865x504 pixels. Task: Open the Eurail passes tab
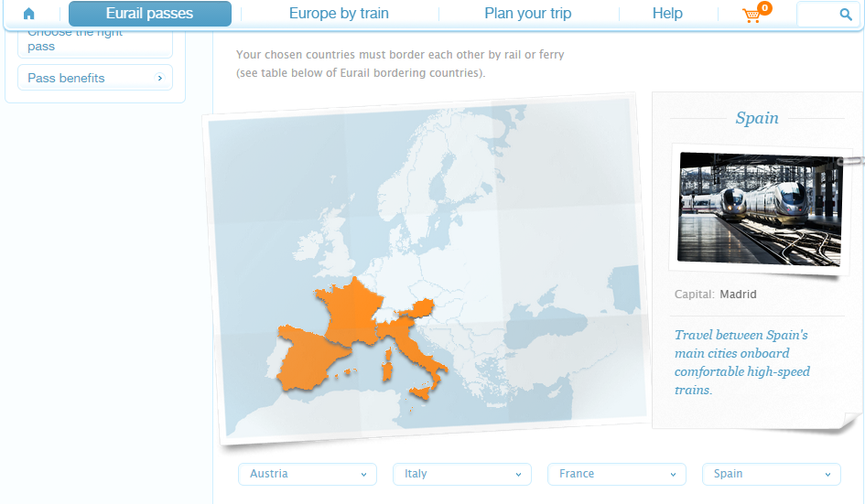[149, 14]
